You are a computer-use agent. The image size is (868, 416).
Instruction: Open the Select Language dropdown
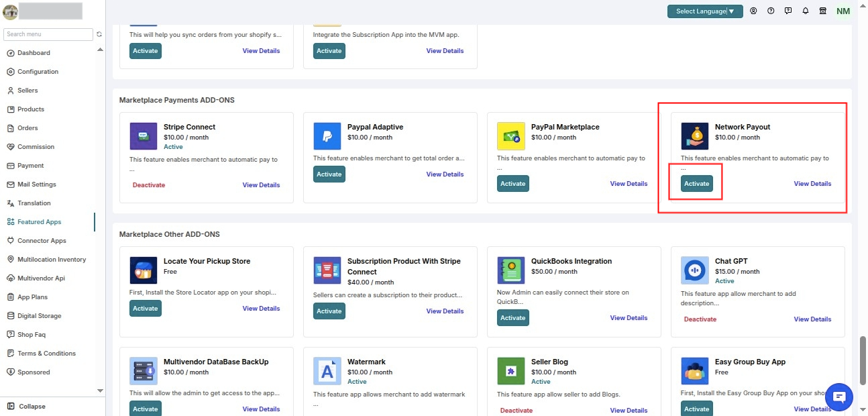coord(705,11)
